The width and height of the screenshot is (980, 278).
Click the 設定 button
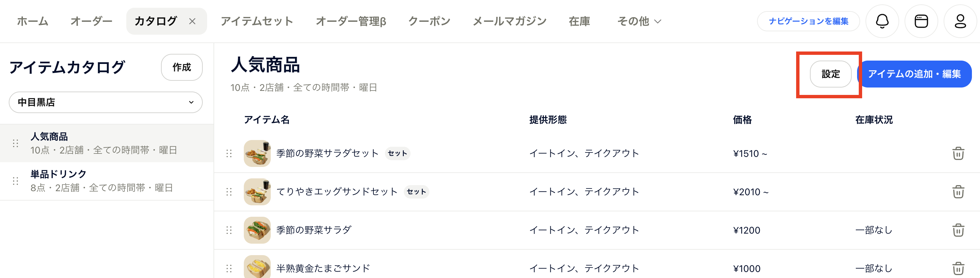point(830,74)
